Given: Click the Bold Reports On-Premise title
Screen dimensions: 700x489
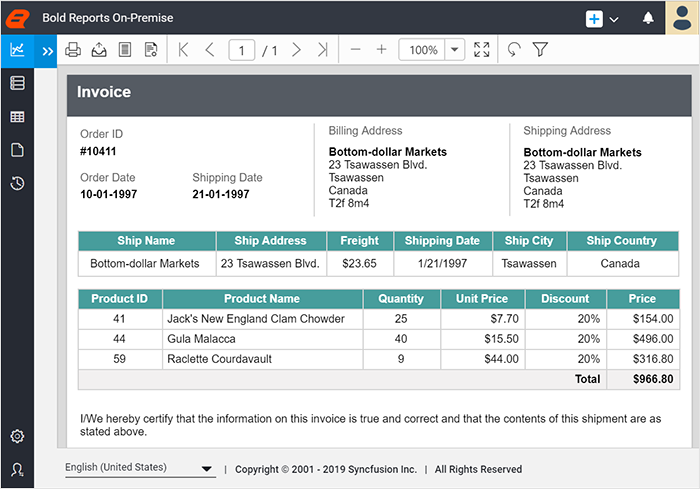Looking at the screenshot, I should pyautogui.click(x=108, y=18).
